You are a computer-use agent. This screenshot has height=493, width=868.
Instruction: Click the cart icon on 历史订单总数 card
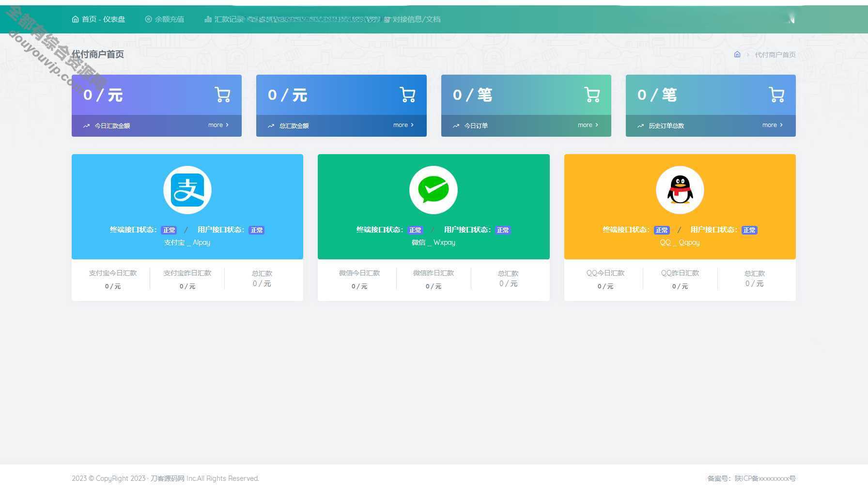coord(776,95)
